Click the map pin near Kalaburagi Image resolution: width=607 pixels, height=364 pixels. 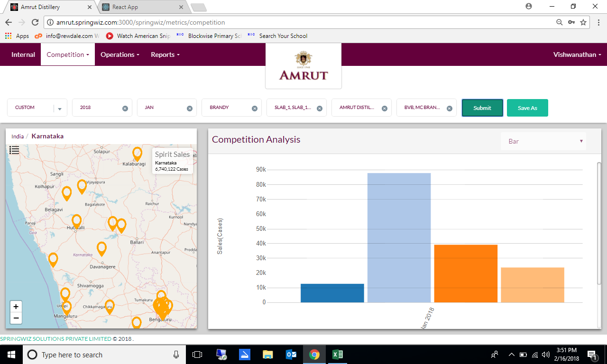click(137, 154)
